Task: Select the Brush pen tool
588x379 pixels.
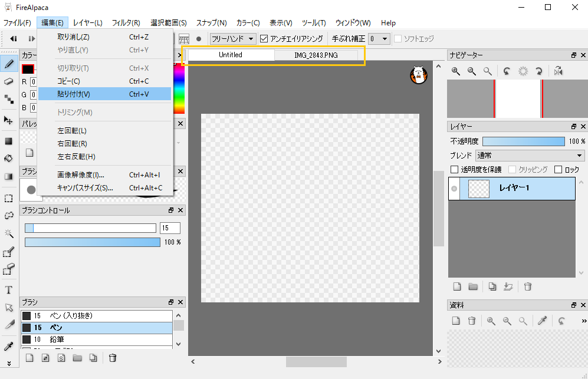Action: click(9, 64)
